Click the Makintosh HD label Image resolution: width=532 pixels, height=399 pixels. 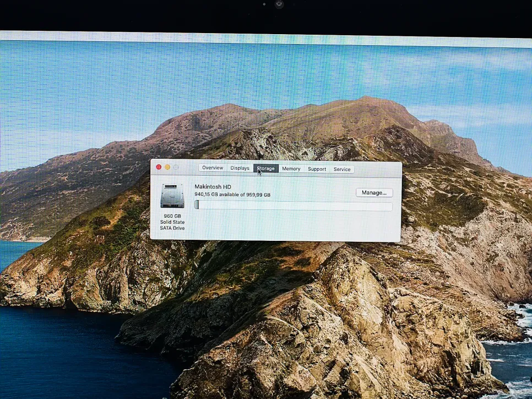pyautogui.click(x=213, y=186)
